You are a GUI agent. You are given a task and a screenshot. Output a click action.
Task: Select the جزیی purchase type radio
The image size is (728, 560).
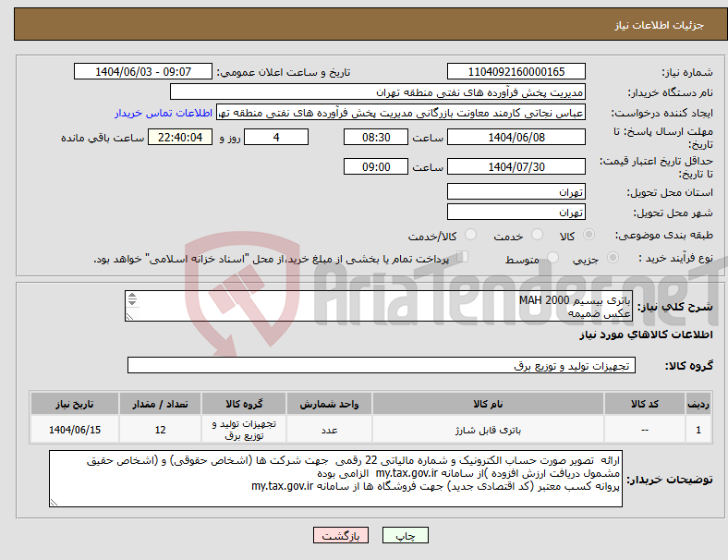(613, 258)
